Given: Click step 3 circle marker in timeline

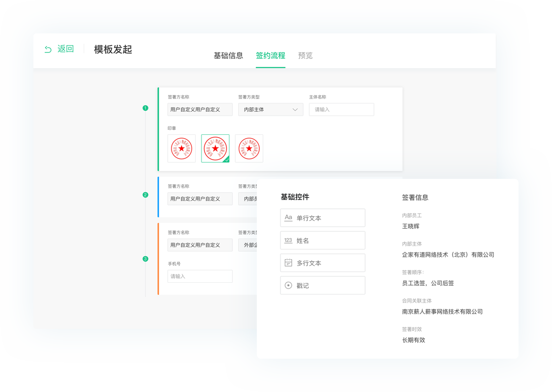Looking at the screenshot, I should pyautogui.click(x=145, y=259).
